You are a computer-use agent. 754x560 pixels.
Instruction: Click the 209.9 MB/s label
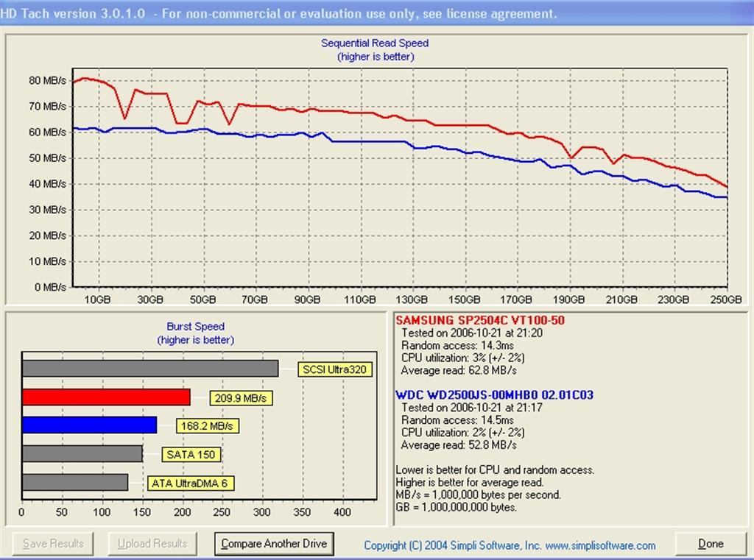241,398
